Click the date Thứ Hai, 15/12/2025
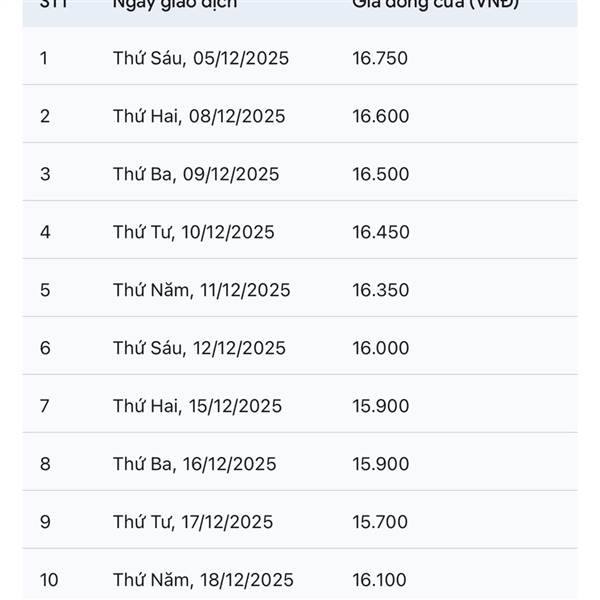The width and height of the screenshot is (600, 600). tap(197, 406)
